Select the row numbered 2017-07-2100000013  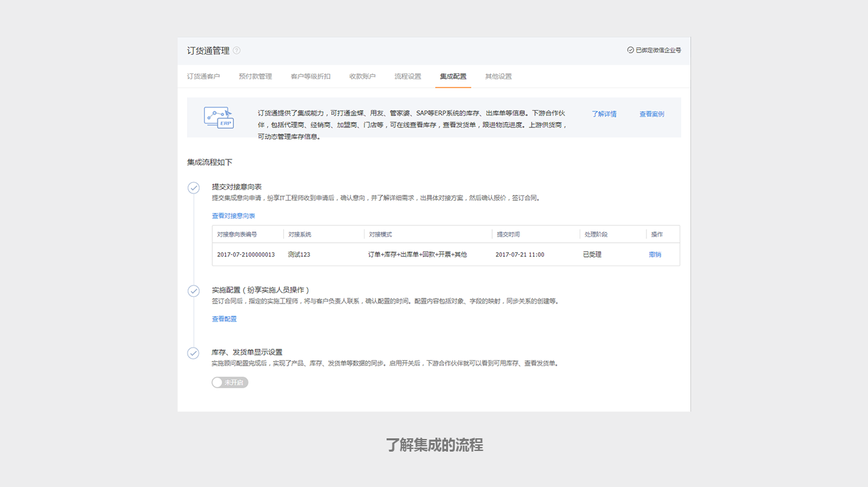click(246, 254)
